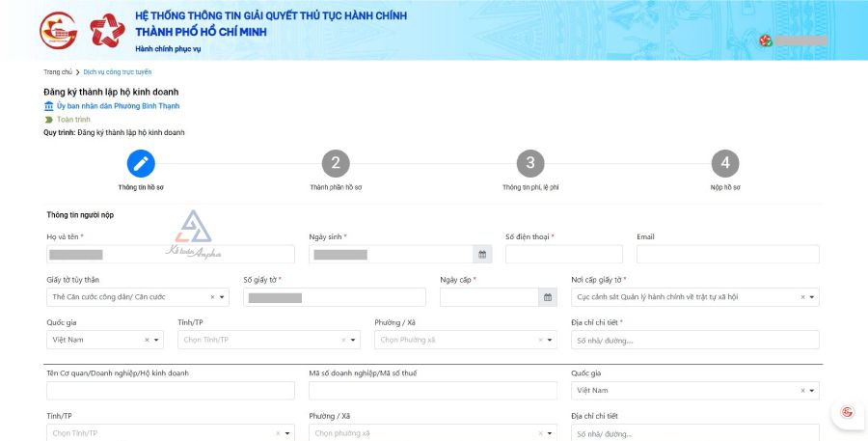Image resolution: width=868 pixels, height=441 pixels.
Task: Focus the Email input field
Action: pos(727,255)
